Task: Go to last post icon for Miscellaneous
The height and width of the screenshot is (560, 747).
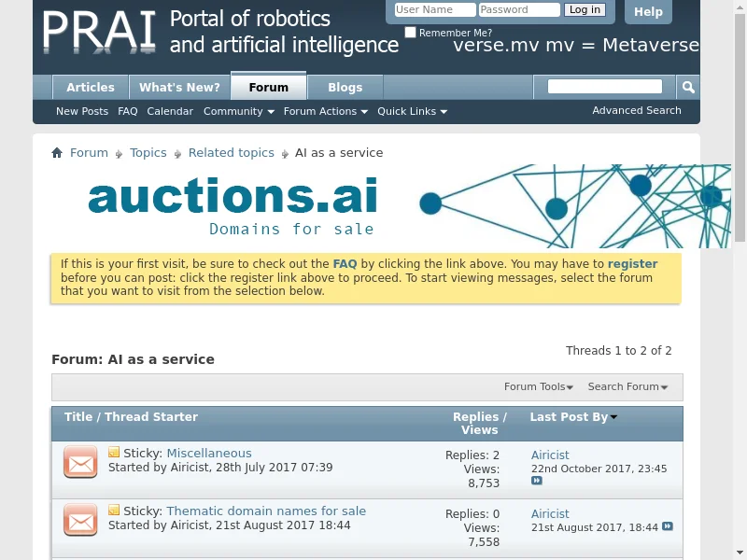Action: tap(537, 481)
